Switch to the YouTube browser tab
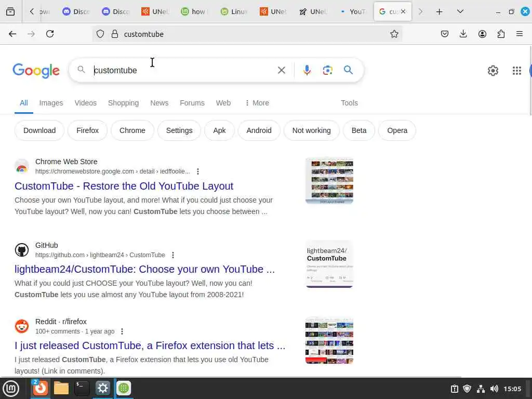Screen dimensions: 532x399 pyautogui.click(x=353, y=11)
